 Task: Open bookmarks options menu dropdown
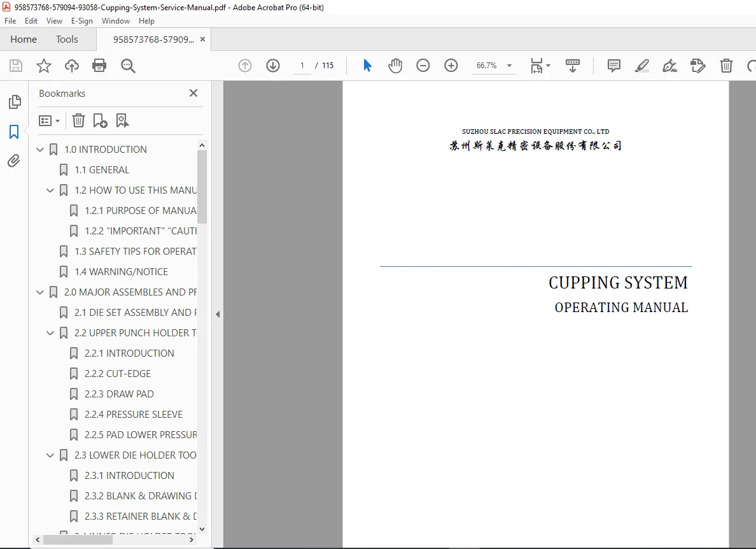point(49,120)
